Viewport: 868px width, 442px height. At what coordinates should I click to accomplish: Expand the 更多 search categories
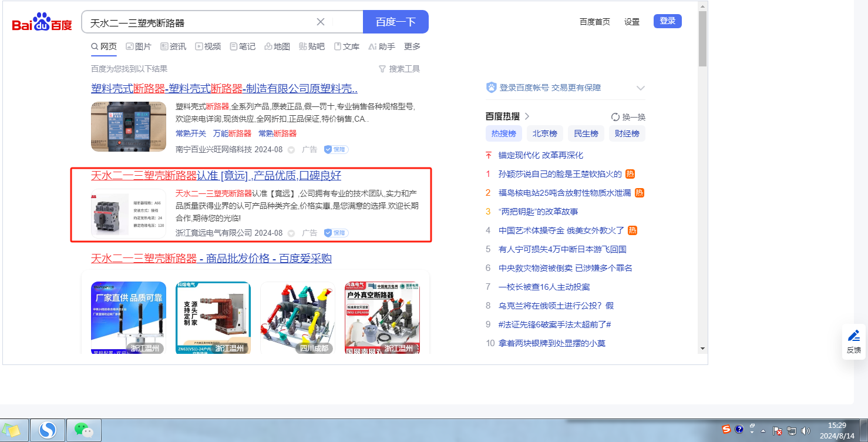pyautogui.click(x=412, y=46)
